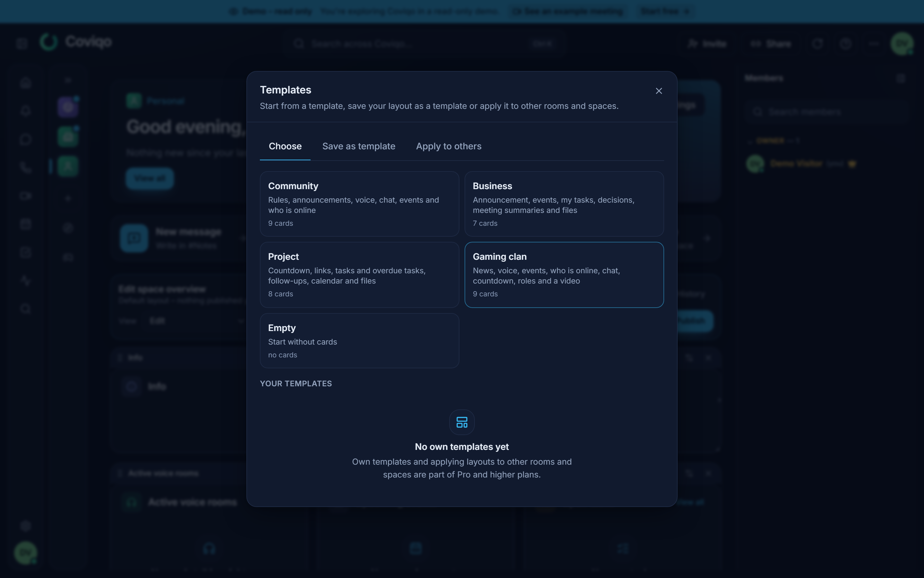Click the 'no cards' text in Empty card

(283, 355)
